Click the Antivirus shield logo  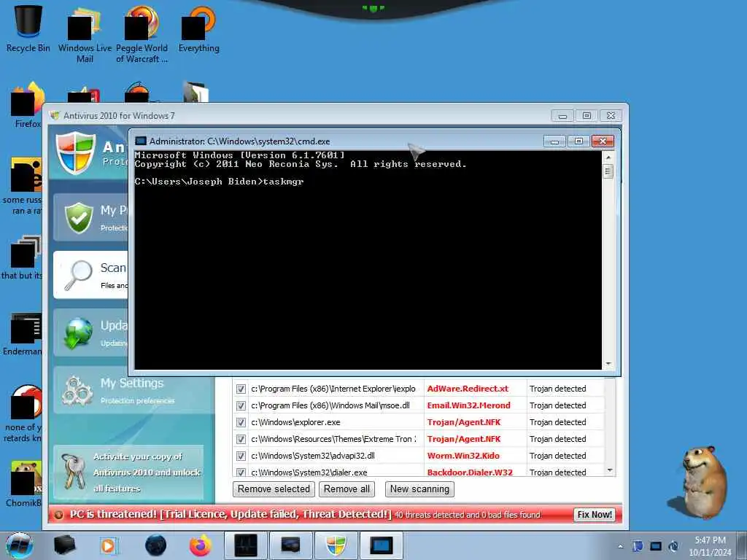(75, 153)
